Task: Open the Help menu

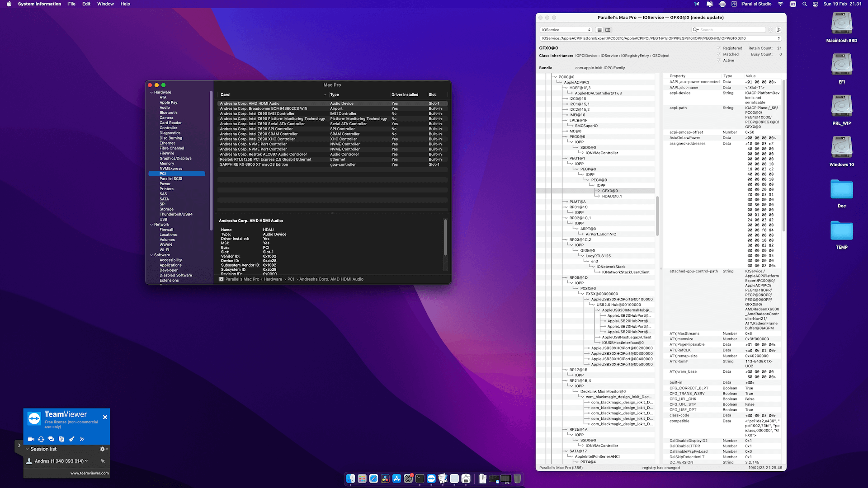Action: pyautogui.click(x=125, y=4)
